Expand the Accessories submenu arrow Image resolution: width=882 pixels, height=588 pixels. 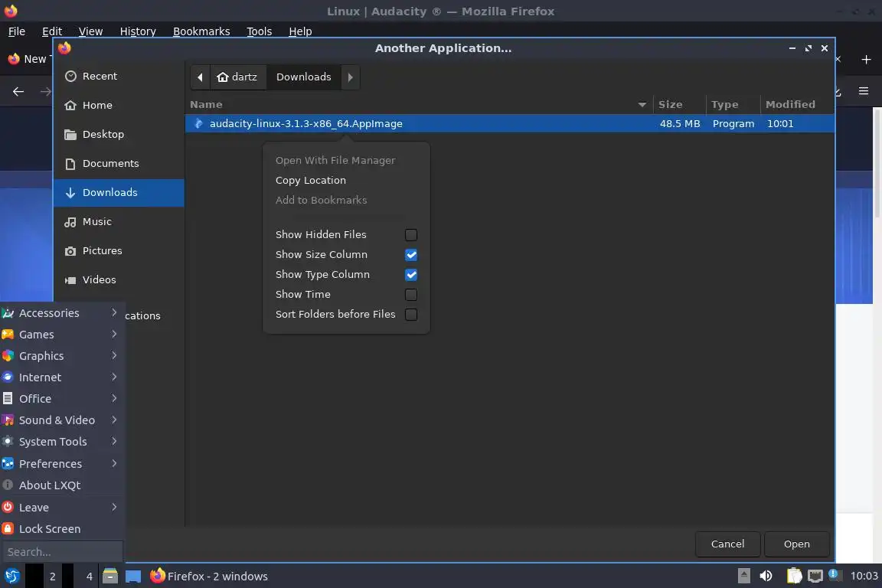tap(114, 312)
